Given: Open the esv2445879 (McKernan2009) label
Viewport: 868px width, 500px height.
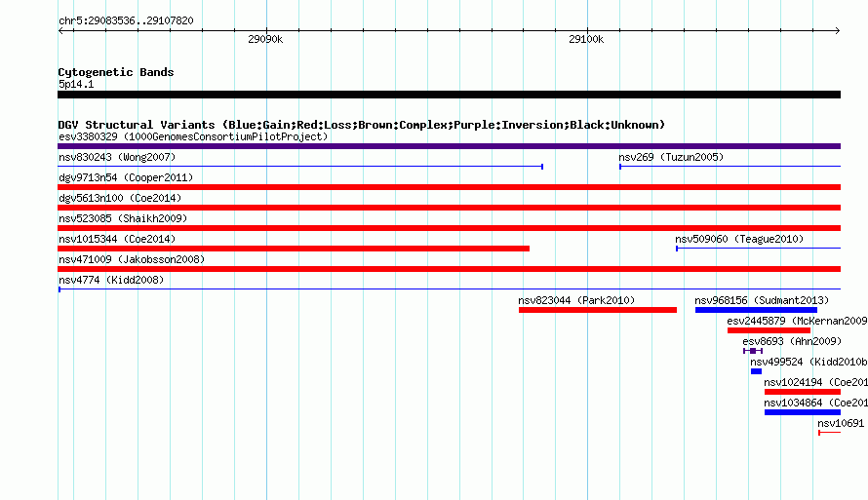Looking at the screenshot, I should tap(797, 321).
